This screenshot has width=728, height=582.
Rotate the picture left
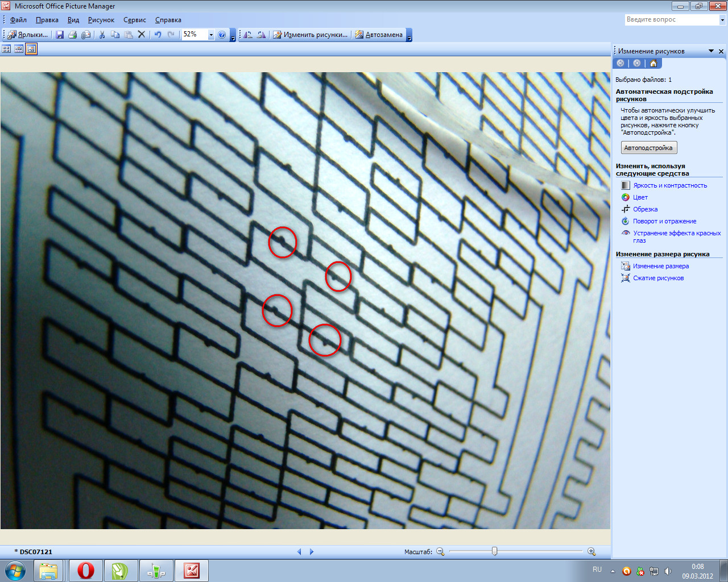click(248, 35)
